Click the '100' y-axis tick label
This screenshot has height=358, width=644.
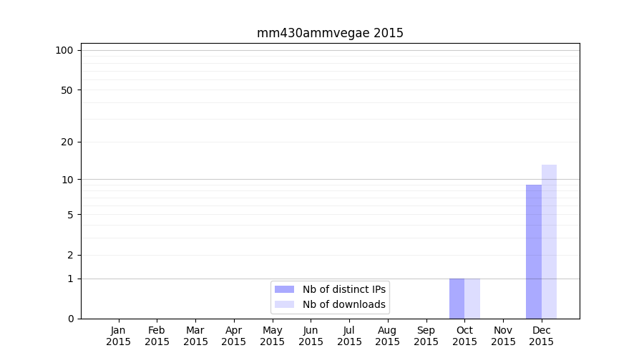[x=64, y=50]
